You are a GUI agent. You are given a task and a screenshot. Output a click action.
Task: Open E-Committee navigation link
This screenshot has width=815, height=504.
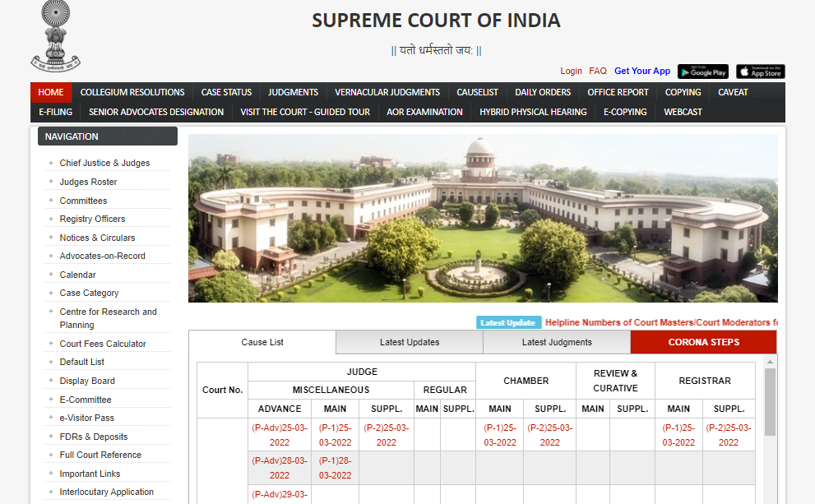tap(86, 400)
